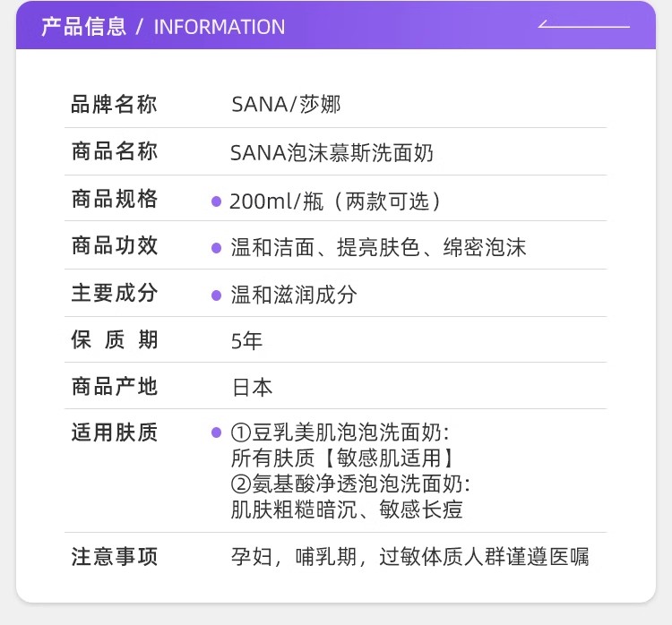Image resolution: width=672 pixels, height=625 pixels.
Task: Click the 商品规格 label
Action: [114, 199]
